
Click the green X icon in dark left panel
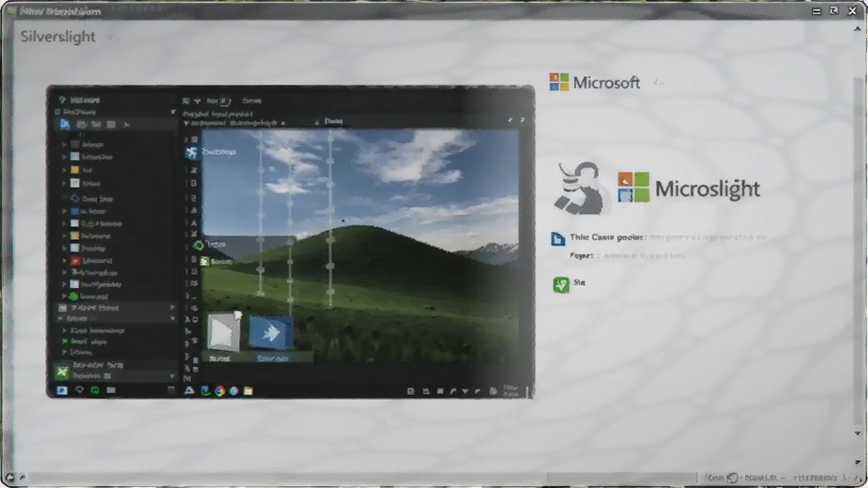pos(62,373)
